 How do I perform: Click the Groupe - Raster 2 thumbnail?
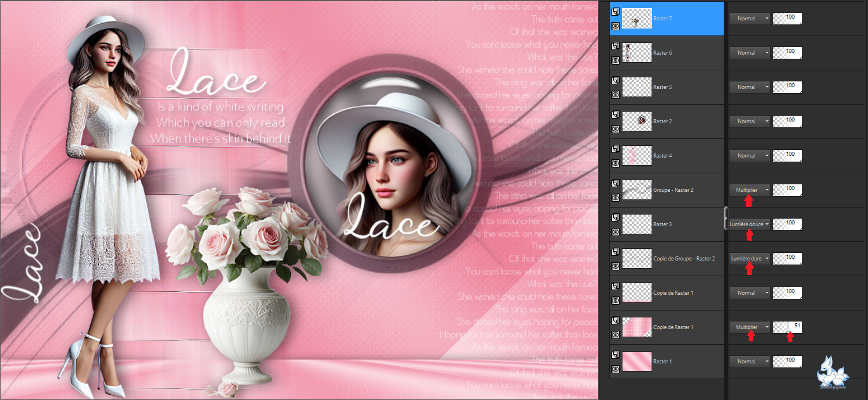(x=637, y=190)
